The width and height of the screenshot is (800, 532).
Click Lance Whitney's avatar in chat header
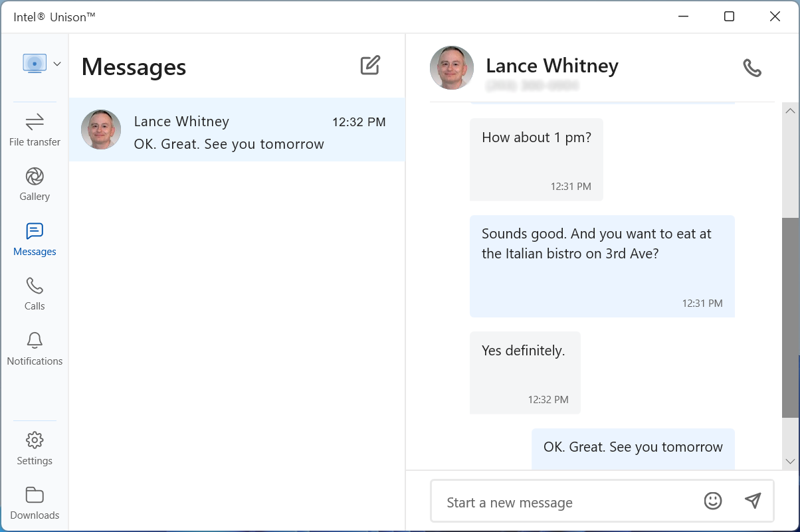[x=452, y=68]
